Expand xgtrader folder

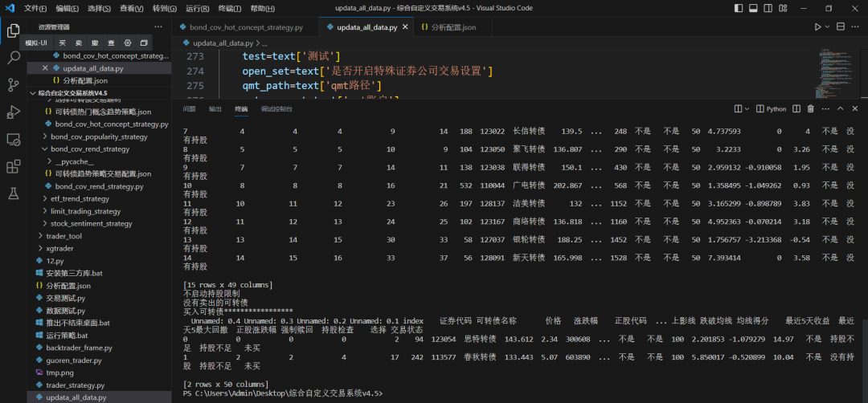pyautogui.click(x=55, y=248)
